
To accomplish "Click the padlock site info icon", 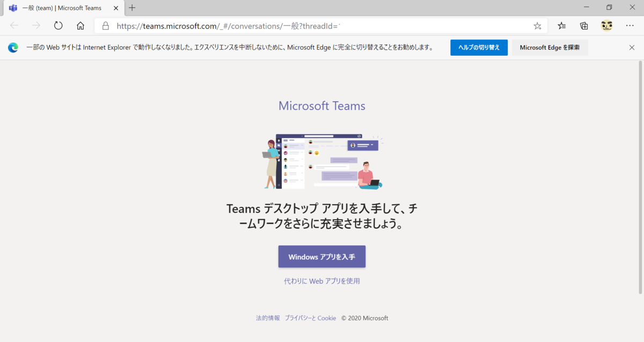I will (x=105, y=26).
